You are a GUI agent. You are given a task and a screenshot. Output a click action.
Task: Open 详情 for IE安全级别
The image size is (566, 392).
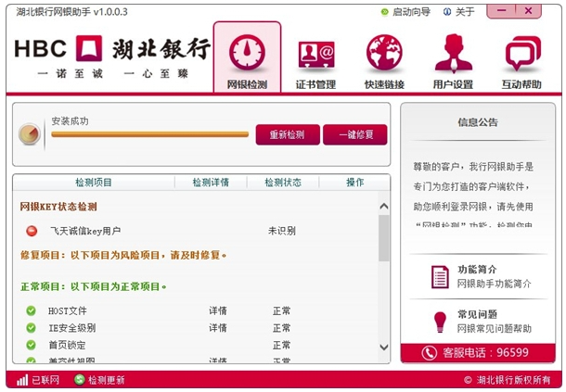click(218, 328)
